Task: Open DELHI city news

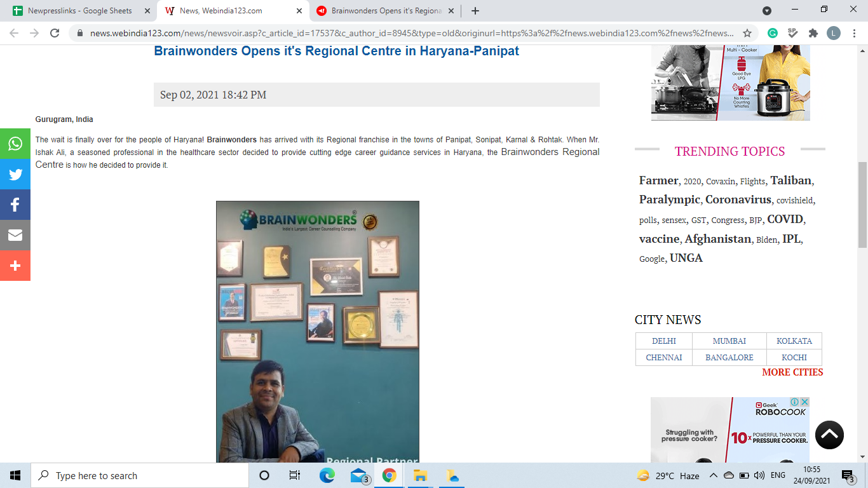Action: tap(664, 341)
